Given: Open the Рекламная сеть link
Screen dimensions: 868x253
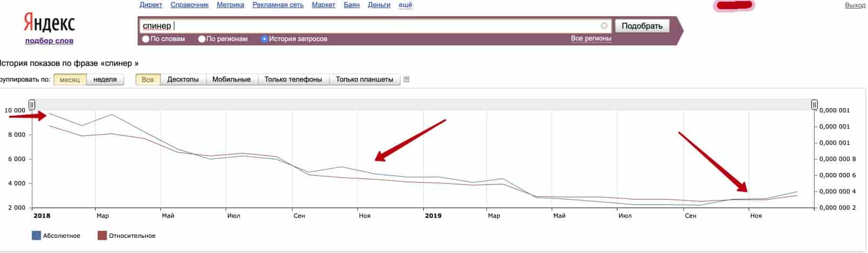Looking at the screenshot, I should 278,5.
